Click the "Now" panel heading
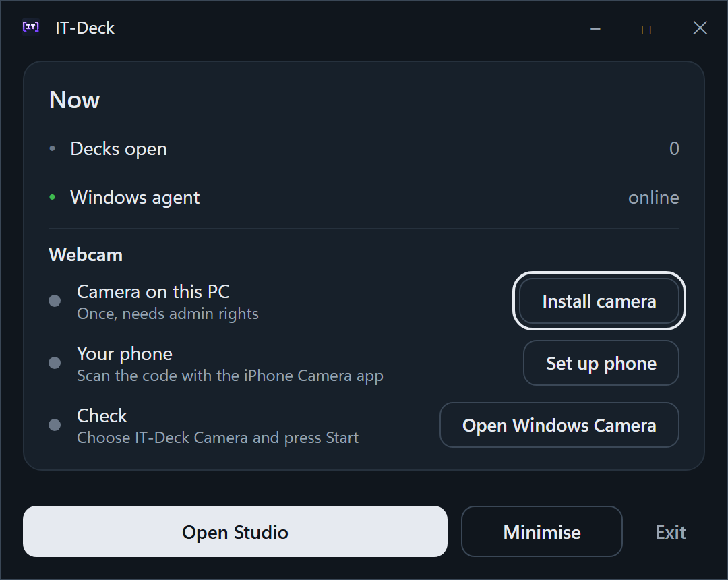 (x=74, y=99)
